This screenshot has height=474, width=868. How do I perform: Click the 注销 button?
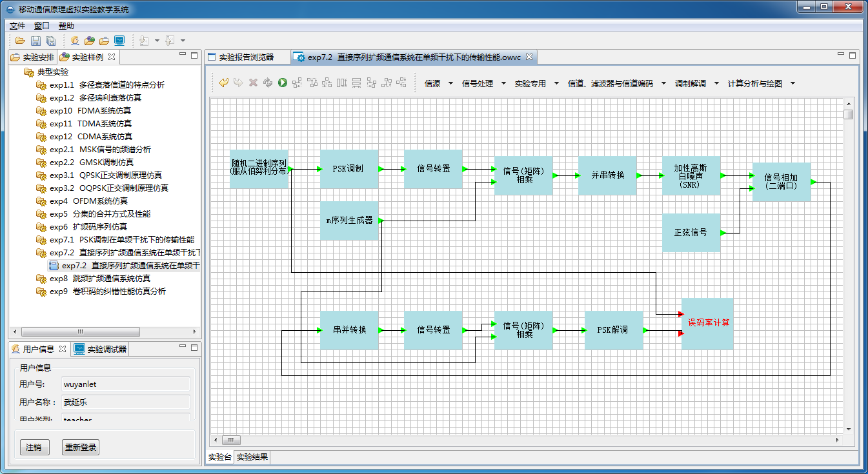34,447
